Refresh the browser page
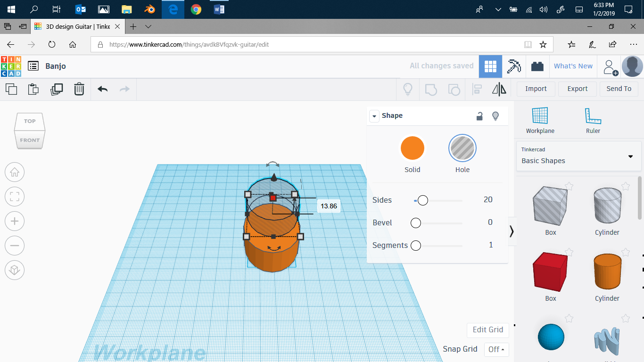 (x=52, y=45)
